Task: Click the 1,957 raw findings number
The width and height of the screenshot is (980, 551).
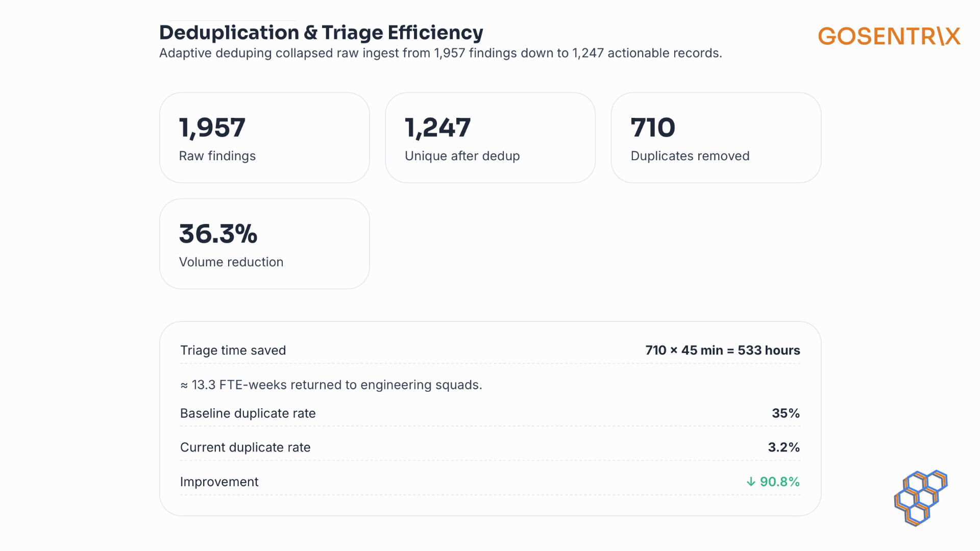Action: coord(212,128)
